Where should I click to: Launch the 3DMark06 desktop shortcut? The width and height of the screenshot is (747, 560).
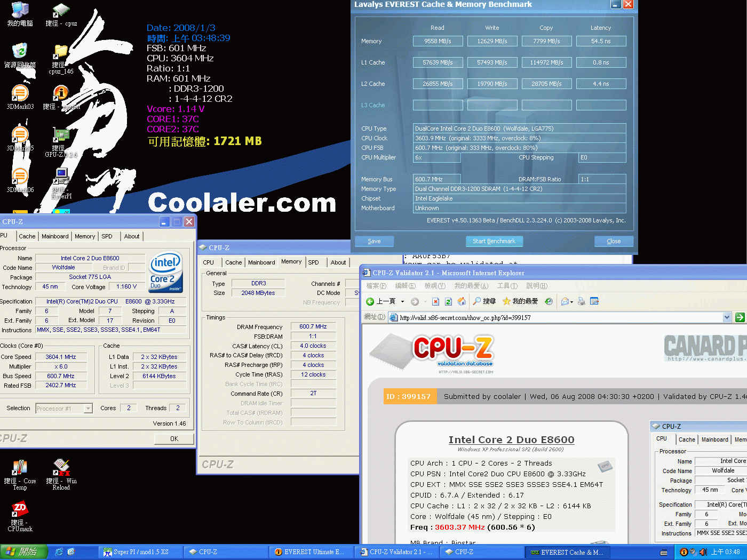pos(20,181)
